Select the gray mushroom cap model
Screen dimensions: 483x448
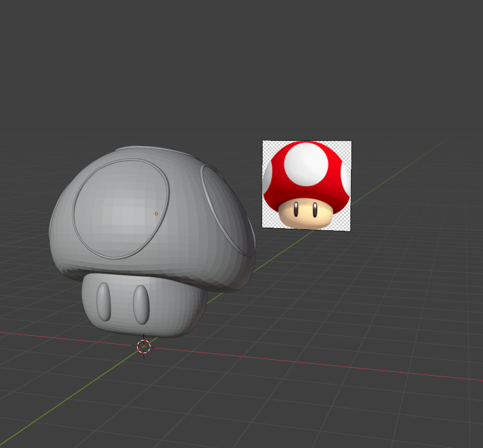click(x=152, y=219)
